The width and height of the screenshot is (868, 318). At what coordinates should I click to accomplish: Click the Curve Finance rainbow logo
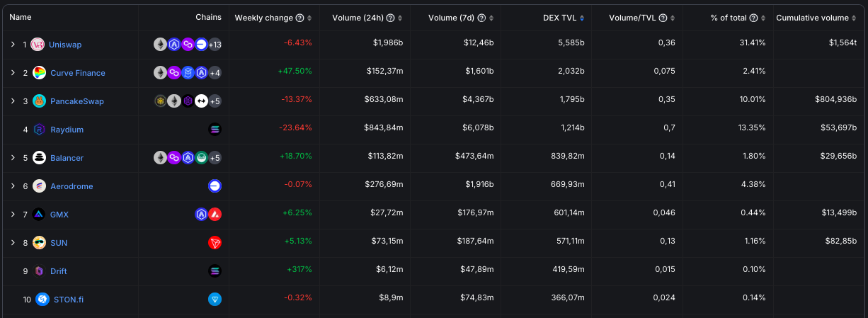(39, 73)
